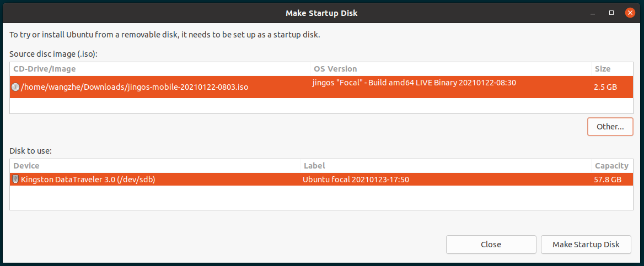
Task: Click the Ubuntu focal 20210123-17:50 label
Action: [x=356, y=179]
